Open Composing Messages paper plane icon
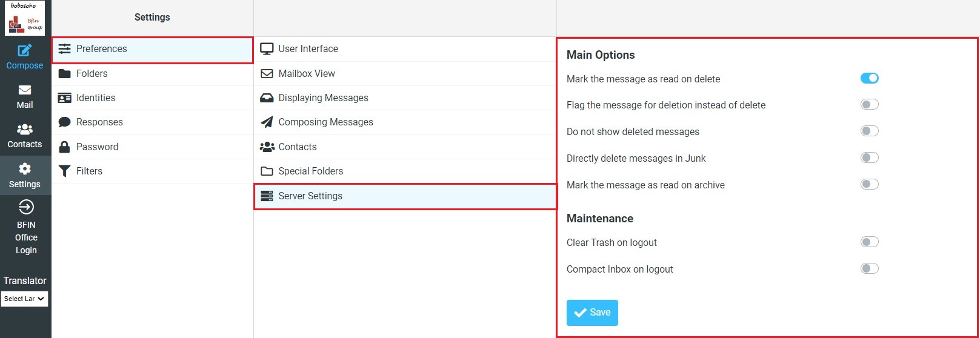Image resolution: width=980 pixels, height=338 pixels. [267, 122]
